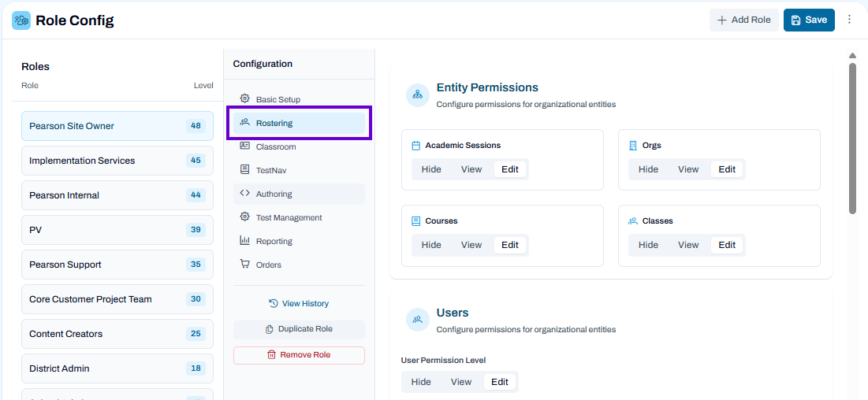Open the Reporting configuration section

click(299, 241)
